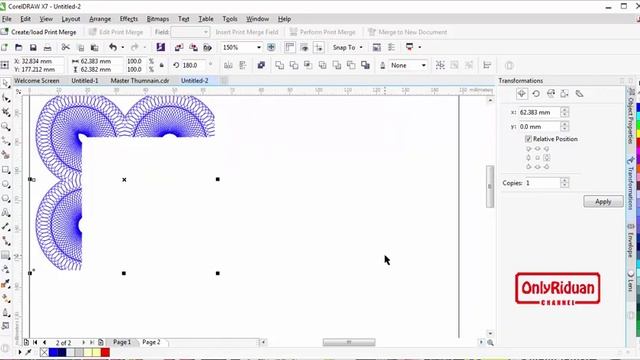Open the None outline width dropdown
The image size is (640, 360).
click(x=423, y=65)
